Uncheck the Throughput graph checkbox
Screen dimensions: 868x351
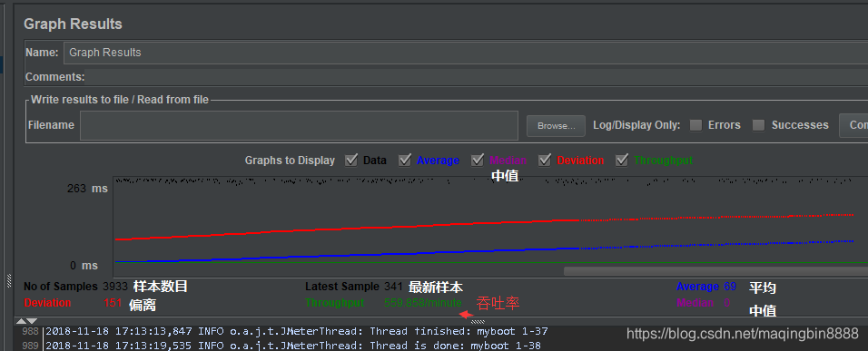(622, 161)
